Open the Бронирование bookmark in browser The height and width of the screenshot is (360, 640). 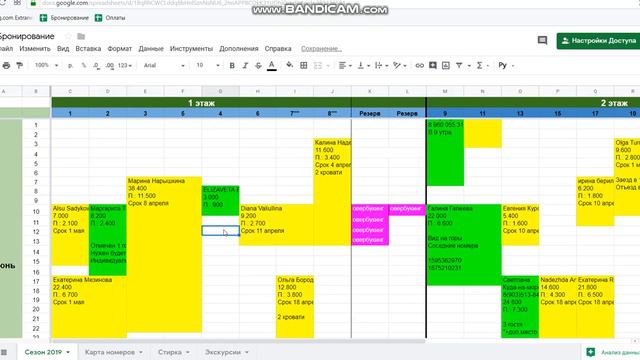point(64,18)
